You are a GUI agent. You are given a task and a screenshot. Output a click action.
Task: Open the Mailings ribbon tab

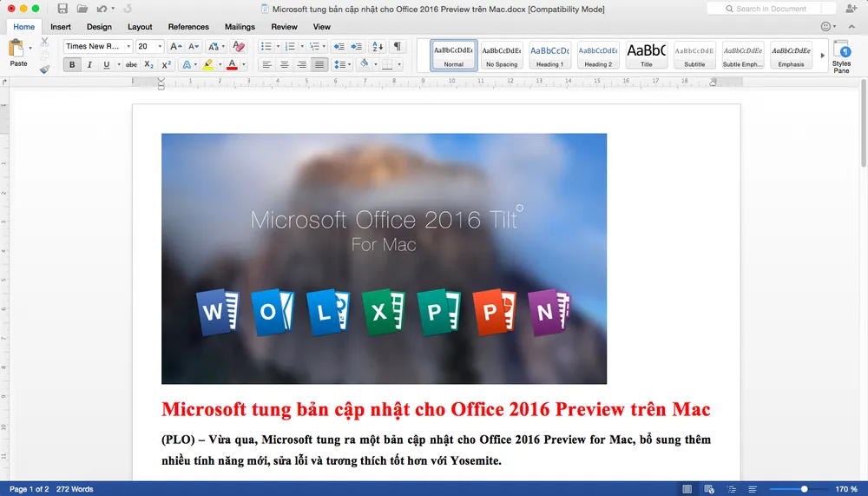pyautogui.click(x=240, y=27)
